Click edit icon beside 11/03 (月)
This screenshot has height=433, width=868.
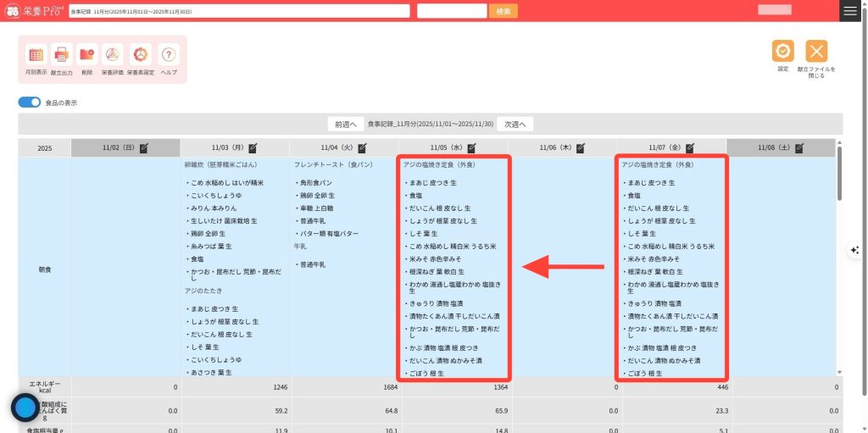pos(253,147)
